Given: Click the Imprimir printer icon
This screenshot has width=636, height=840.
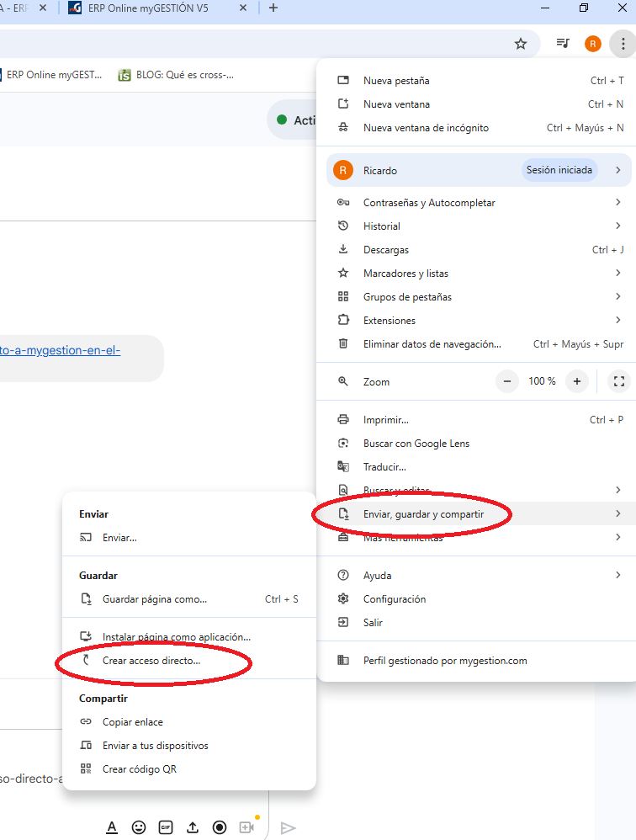Looking at the screenshot, I should (x=343, y=419).
